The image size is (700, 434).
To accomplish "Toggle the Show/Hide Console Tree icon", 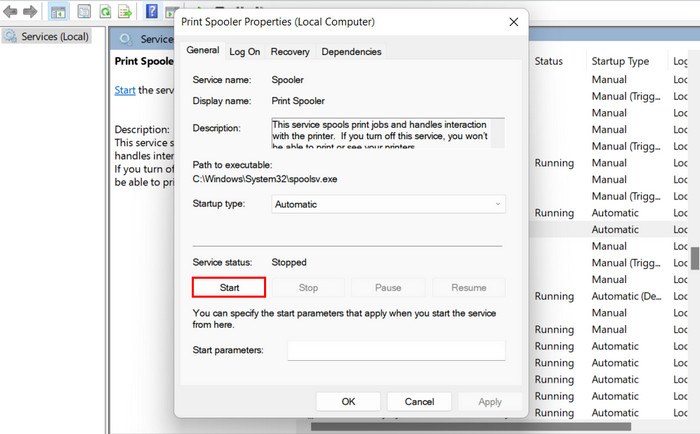I will pos(58,12).
